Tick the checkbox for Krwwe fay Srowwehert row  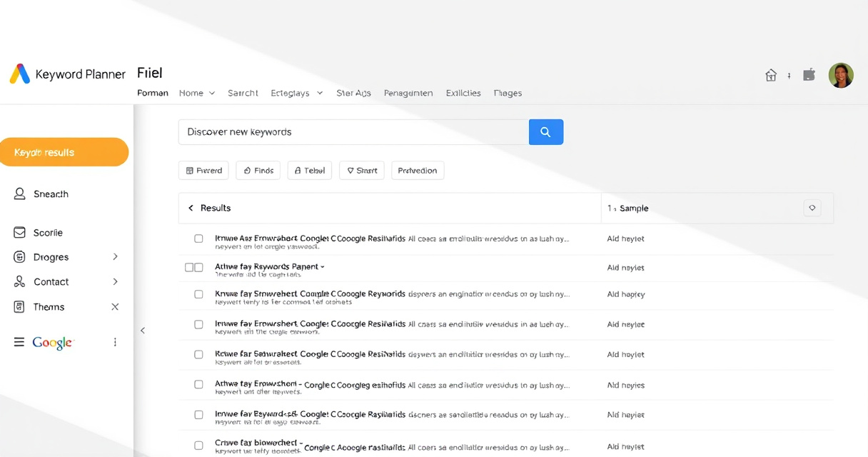pos(199,294)
